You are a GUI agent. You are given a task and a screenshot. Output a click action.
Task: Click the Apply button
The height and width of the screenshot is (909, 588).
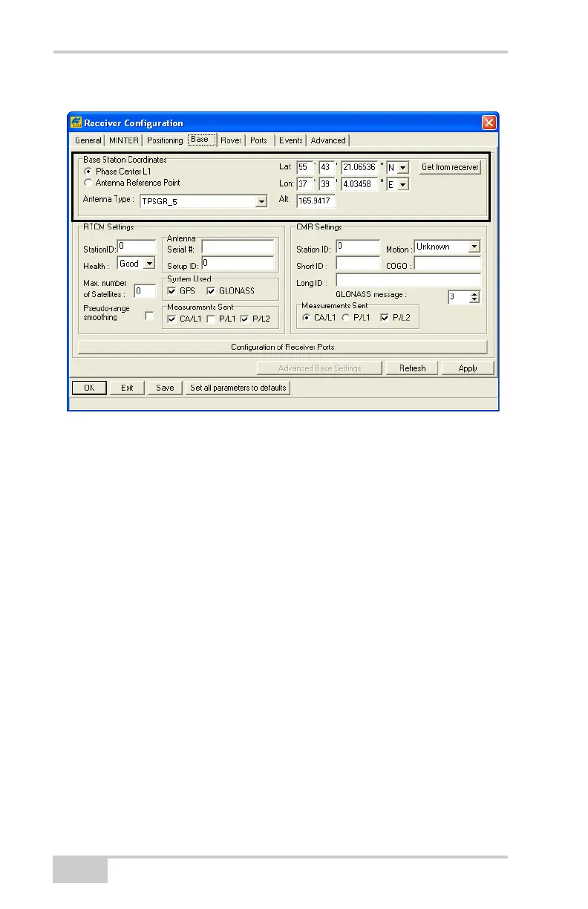468,368
